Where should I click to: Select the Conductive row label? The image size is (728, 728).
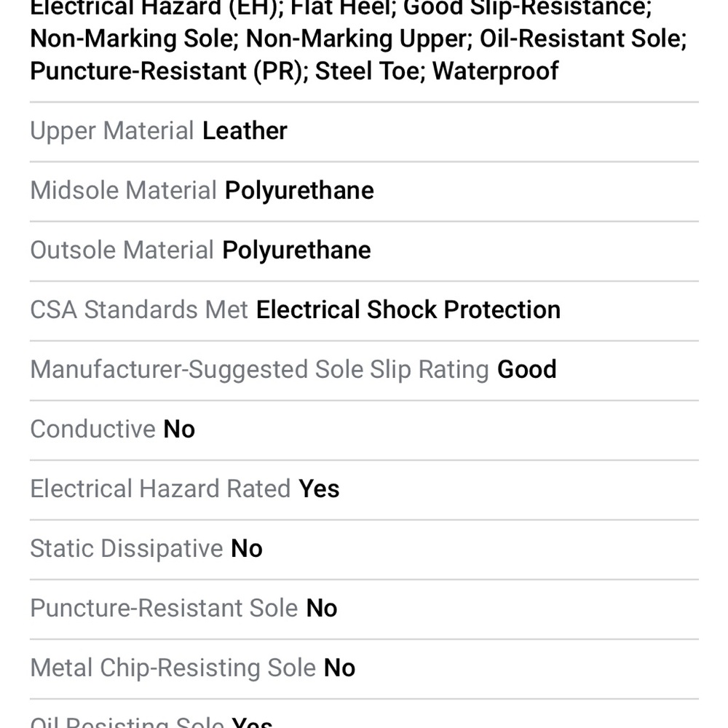(93, 429)
